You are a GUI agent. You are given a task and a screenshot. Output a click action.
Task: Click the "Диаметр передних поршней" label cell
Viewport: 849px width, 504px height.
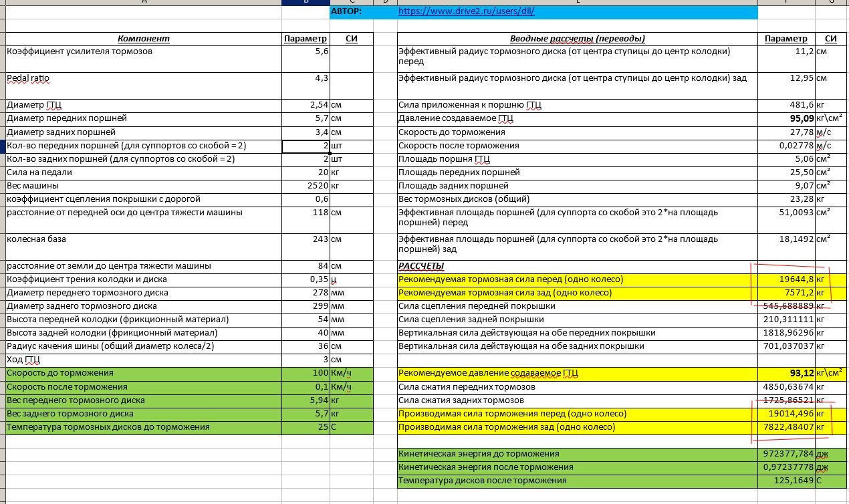click(144, 119)
